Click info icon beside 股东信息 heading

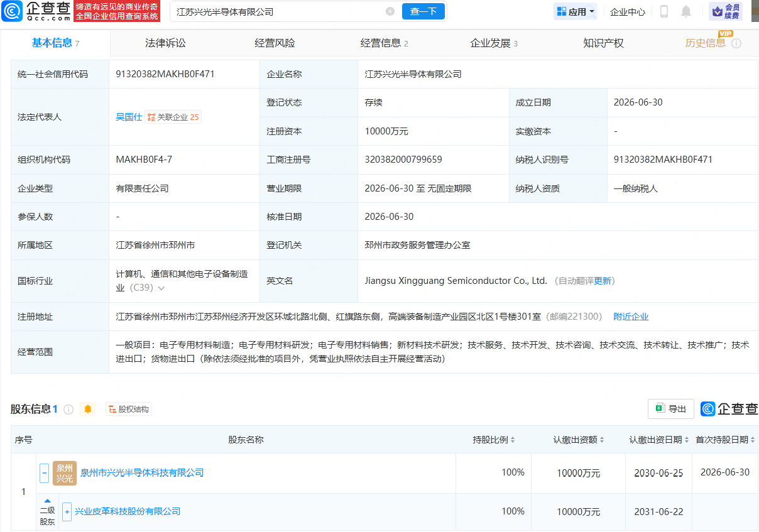pyautogui.click(x=68, y=410)
